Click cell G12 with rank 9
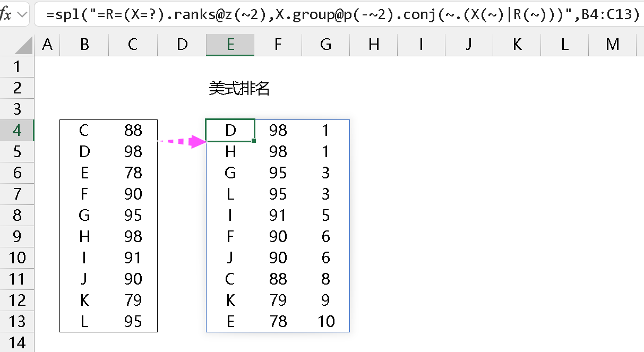Screen dimensions: 644x352 click(325, 301)
